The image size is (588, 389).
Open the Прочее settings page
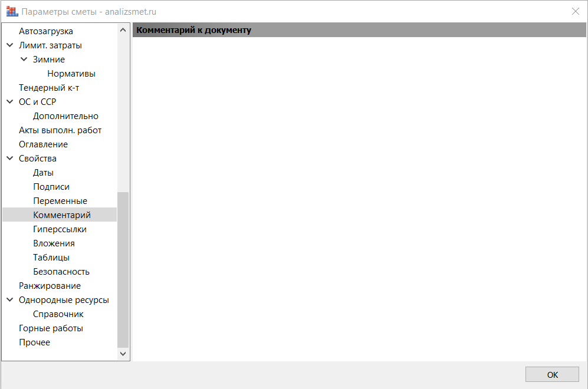point(34,342)
